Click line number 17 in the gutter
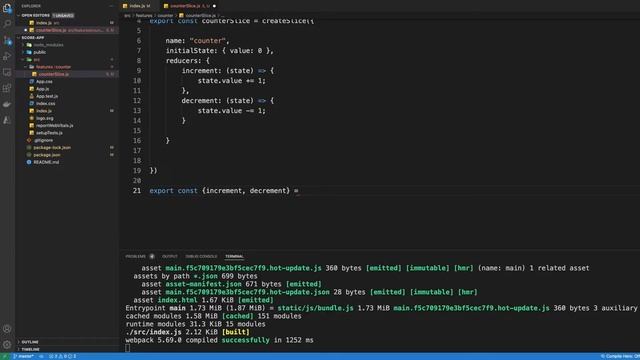 coord(137,151)
